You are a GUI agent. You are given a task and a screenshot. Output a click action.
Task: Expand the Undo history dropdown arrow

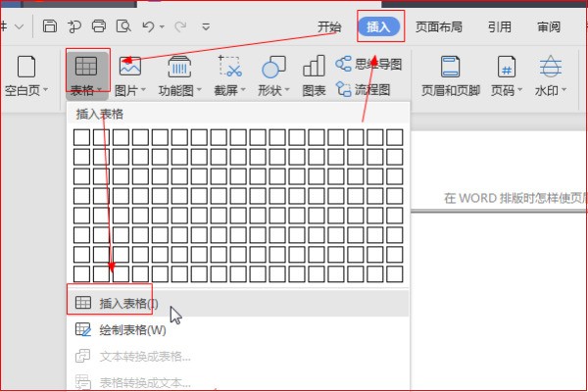click(x=162, y=27)
